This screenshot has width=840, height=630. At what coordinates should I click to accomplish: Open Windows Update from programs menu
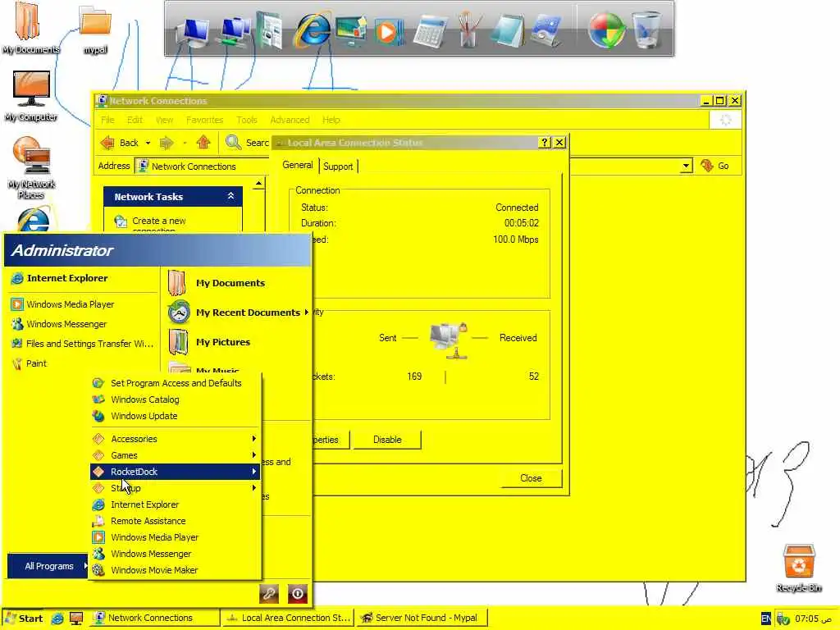[x=176, y=416]
